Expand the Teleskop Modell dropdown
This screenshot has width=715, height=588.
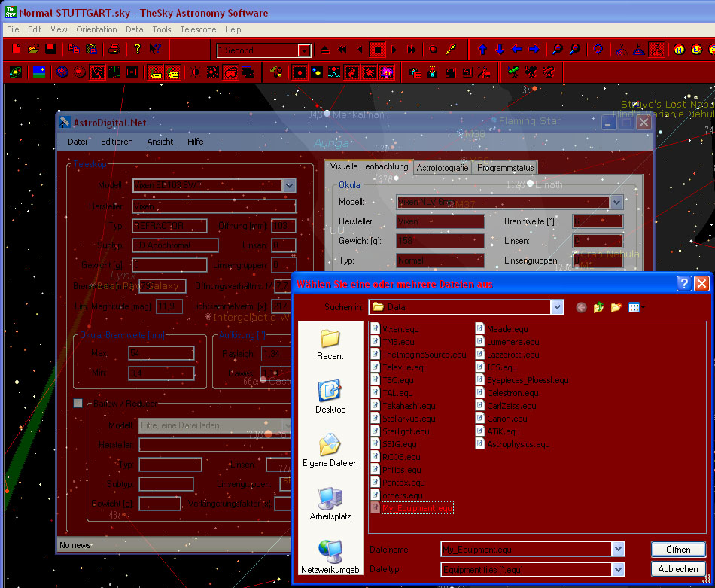(x=289, y=186)
